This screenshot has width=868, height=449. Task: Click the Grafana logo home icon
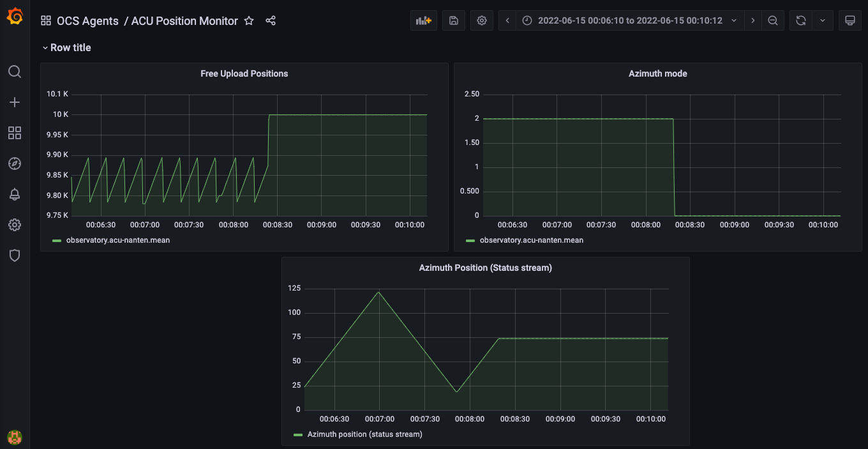(15, 17)
